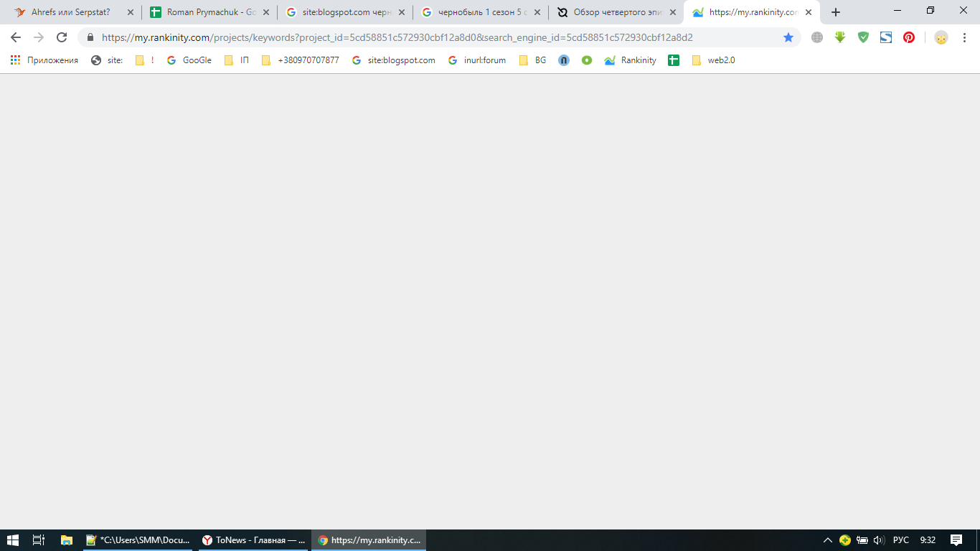Open the green Sheets bookmark icon
980x551 pixels.
click(674, 60)
